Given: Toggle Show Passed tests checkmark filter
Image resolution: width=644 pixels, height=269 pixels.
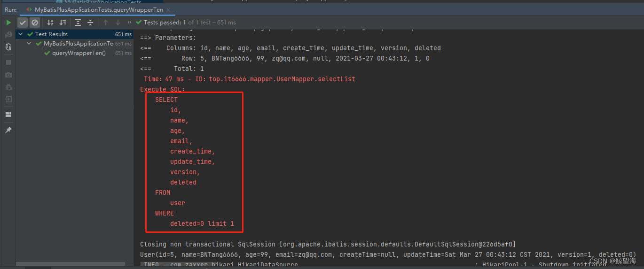Looking at the screenshot, I should [23, 22].
